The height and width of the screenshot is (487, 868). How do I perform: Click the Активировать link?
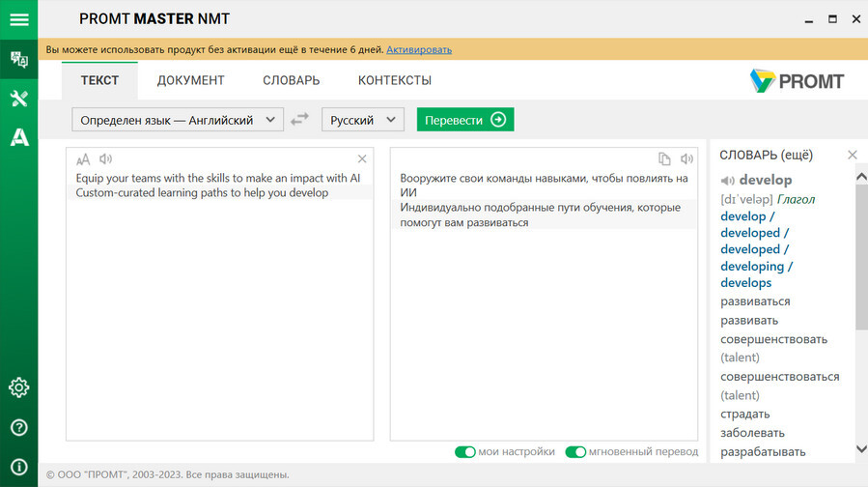click(419, 49)
